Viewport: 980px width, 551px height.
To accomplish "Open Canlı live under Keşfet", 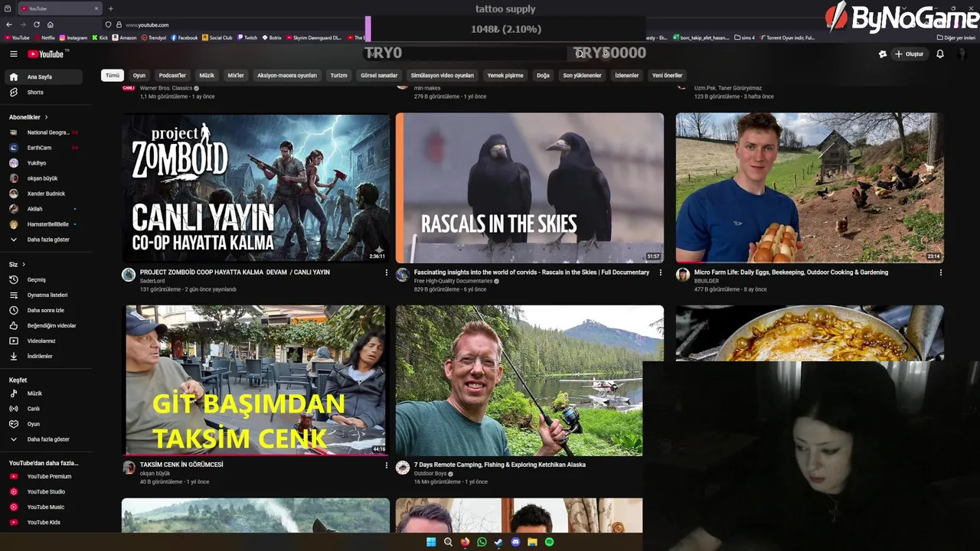I will tap(42, 409).
